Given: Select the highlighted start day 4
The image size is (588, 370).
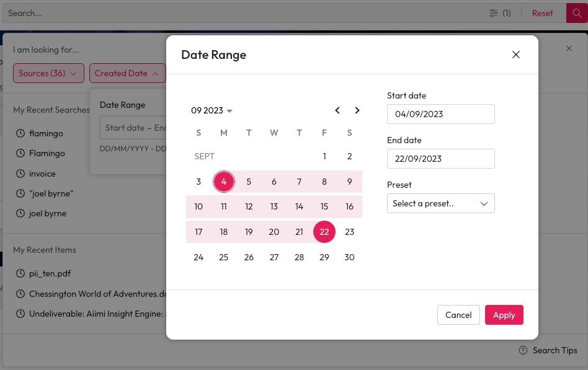Looking at the screenshot, I should (224, 182).
